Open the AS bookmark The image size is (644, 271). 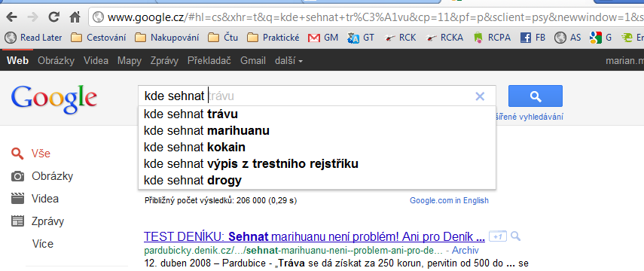[x=568, y=38]
